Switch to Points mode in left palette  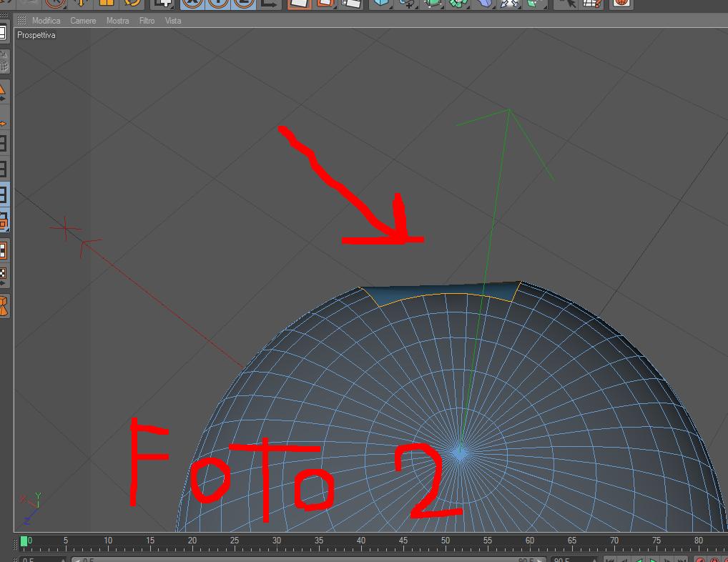4,144
